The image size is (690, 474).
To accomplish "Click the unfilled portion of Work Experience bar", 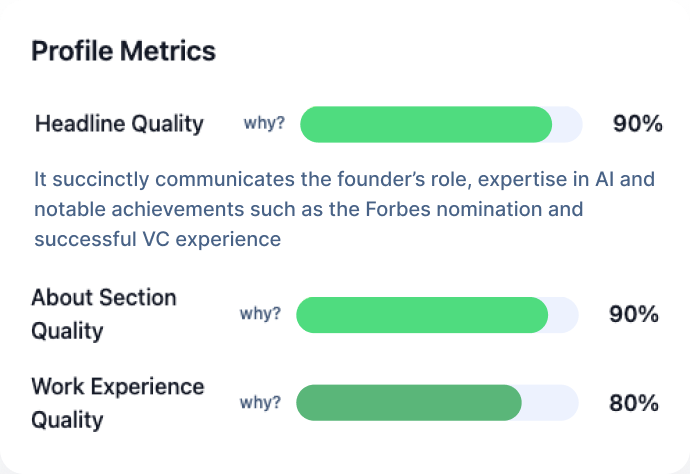I will click(x=550, y=403).
